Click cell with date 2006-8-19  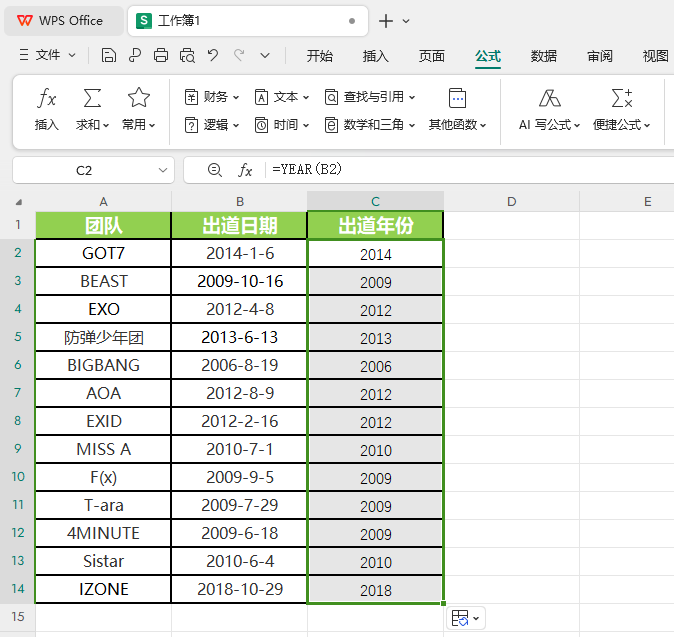239,365
